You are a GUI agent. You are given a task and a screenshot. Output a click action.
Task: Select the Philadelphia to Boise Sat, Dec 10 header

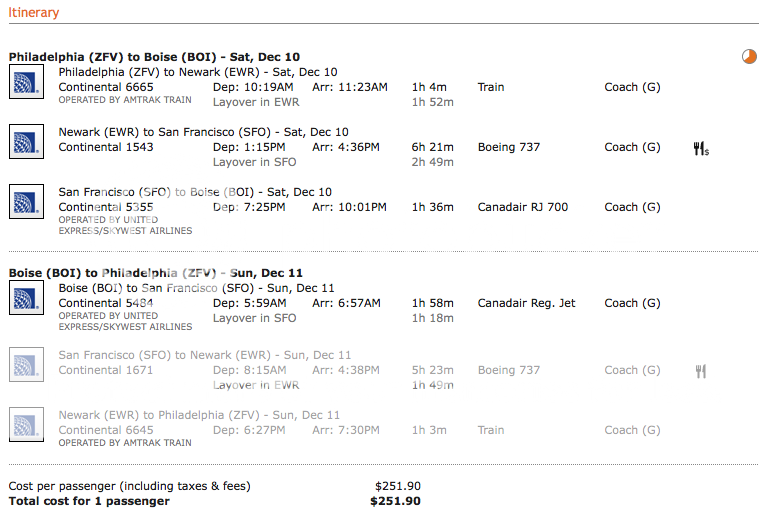(x=154, y=57)
